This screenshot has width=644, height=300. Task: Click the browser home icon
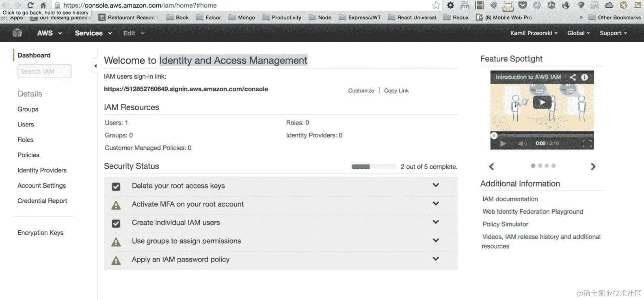click(x=43, y=5)
